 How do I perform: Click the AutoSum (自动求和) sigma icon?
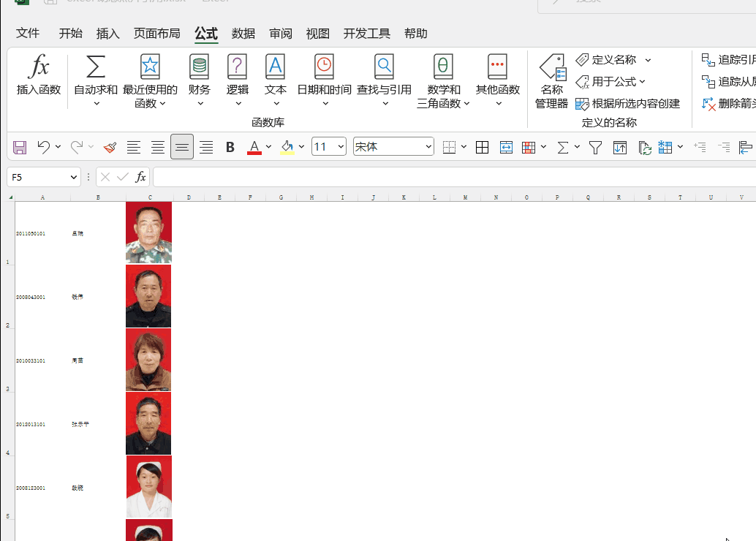point(96,66)
